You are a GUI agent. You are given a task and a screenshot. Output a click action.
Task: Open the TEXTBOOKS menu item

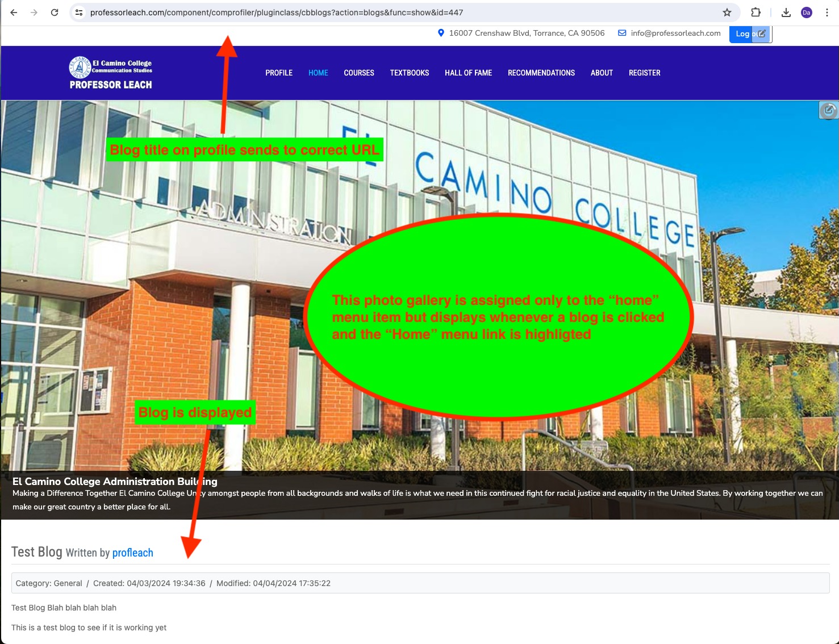click(410, 73)
